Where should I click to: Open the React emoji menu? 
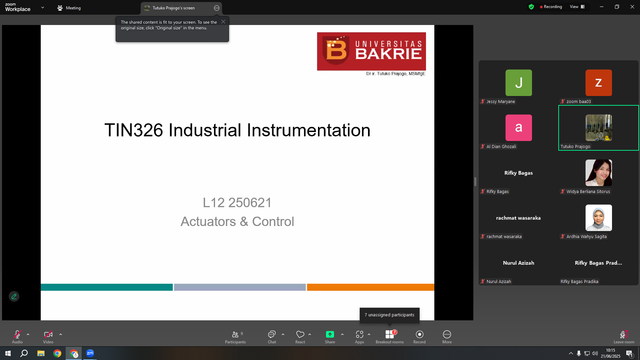coord(300,336)
